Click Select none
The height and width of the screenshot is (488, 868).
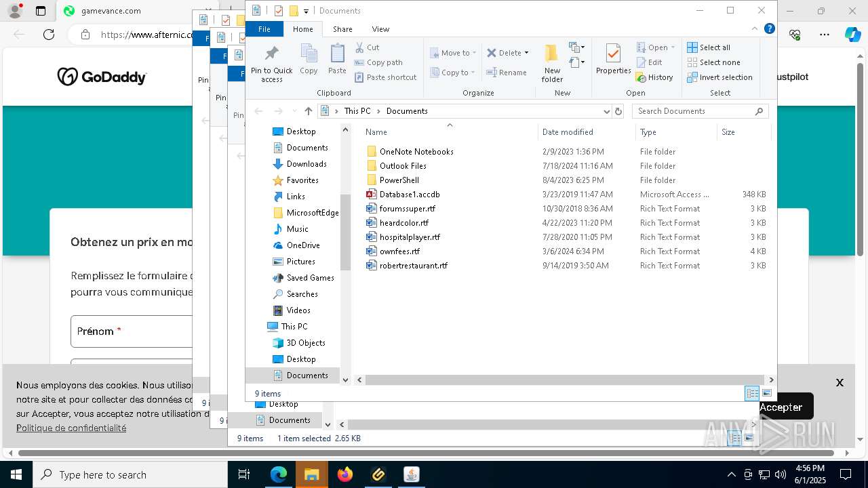click(713, 62)
